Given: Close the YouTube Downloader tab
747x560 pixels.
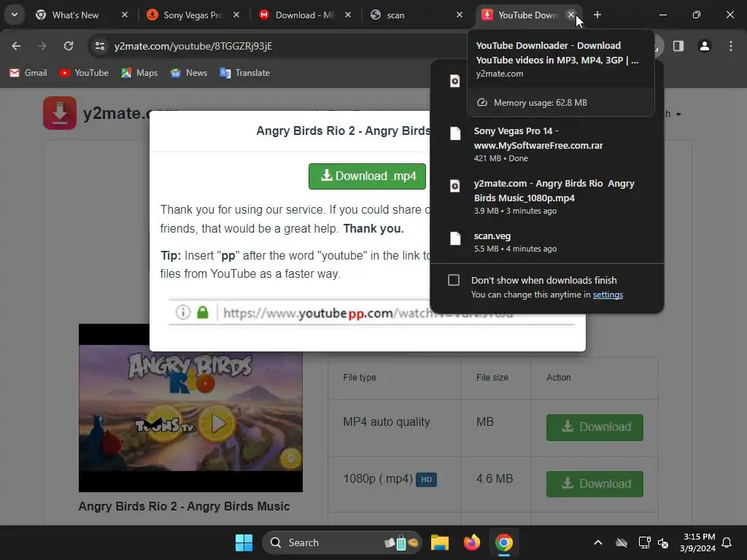Looking at the screenshot, I should (x=570, y=15).
